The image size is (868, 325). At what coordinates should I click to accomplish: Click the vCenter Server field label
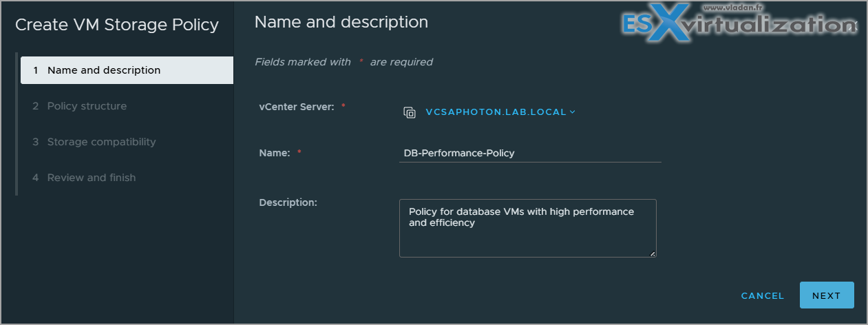pyautogui.click(x=297, y=107)
